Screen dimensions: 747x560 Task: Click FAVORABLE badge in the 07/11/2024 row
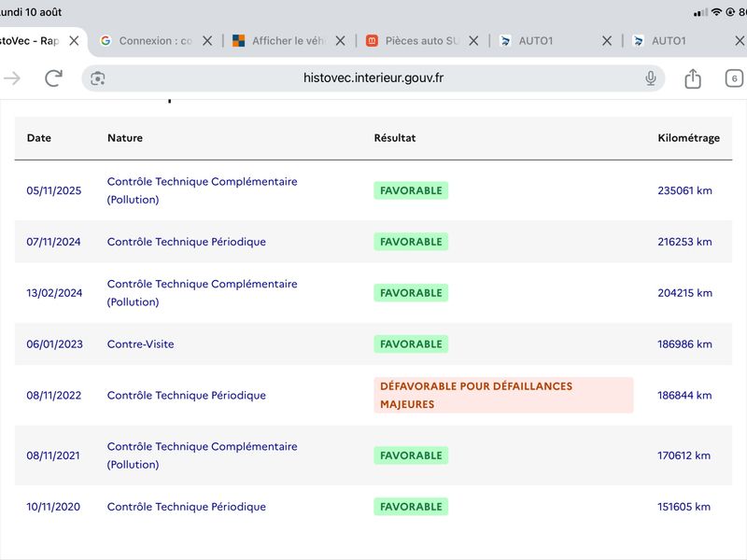coord(411,242)
